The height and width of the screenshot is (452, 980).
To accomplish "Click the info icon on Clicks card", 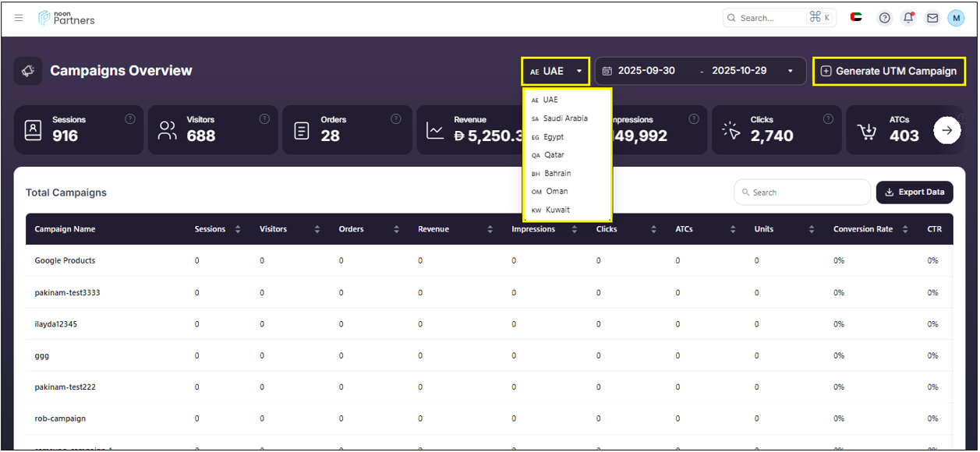I will (828, 119).
